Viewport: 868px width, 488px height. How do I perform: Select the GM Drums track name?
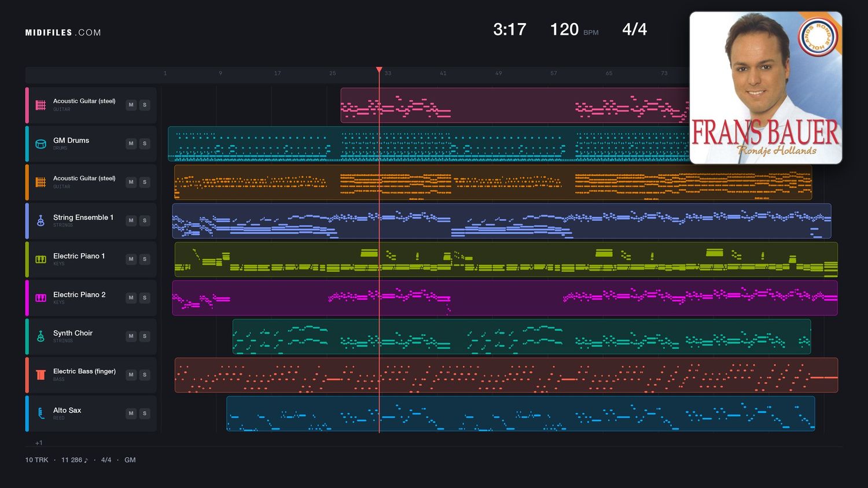(71, 141)
